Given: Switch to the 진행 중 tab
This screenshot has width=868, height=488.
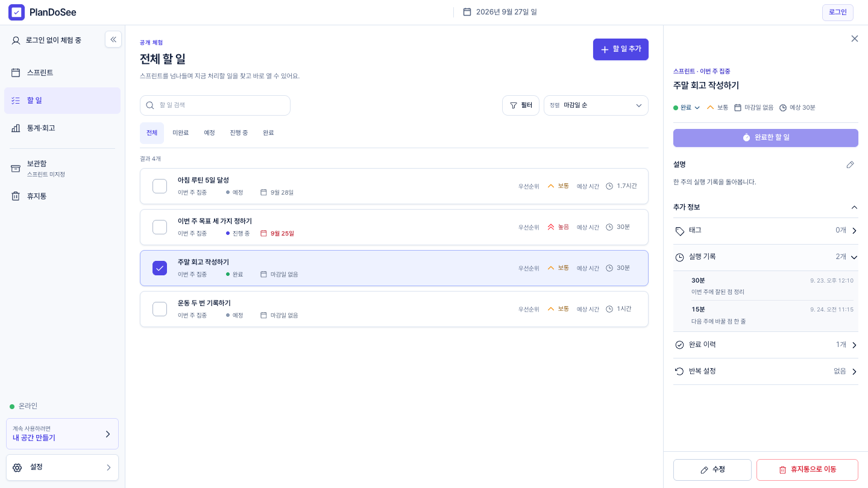Looking at the screenshot, I should click(x=239, y=133).
